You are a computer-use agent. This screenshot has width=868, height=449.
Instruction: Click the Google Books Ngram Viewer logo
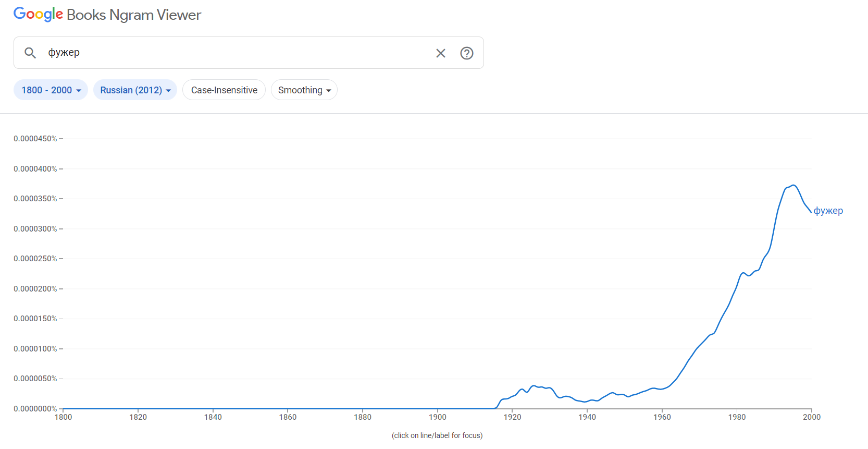click(107, 15)
